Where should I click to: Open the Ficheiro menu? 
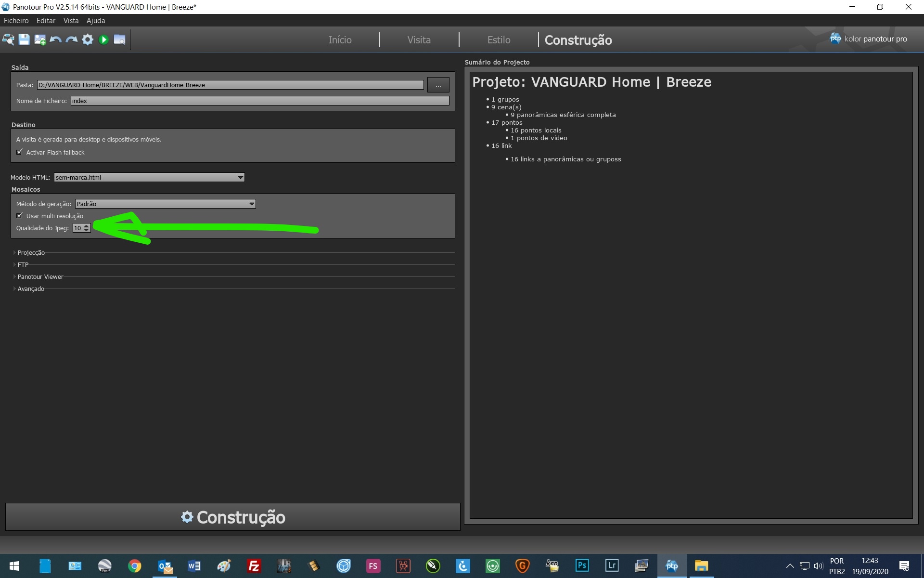coord(16,21)
